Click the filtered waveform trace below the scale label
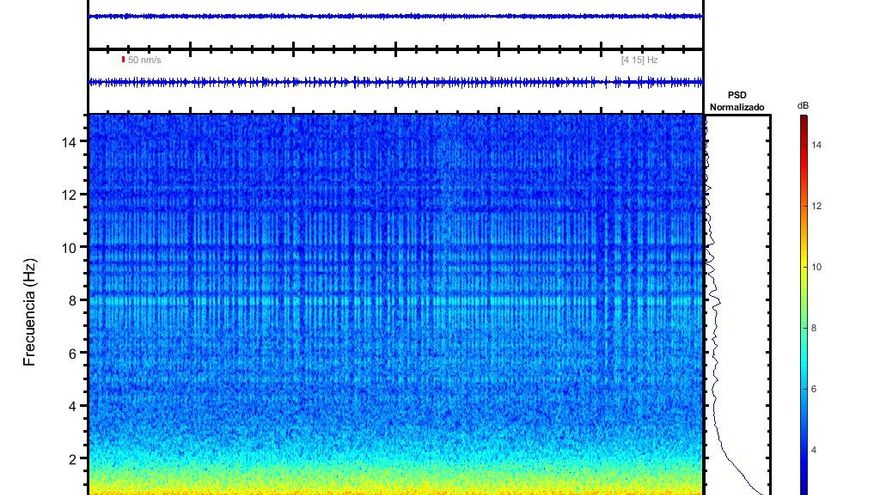 [395, 82]
